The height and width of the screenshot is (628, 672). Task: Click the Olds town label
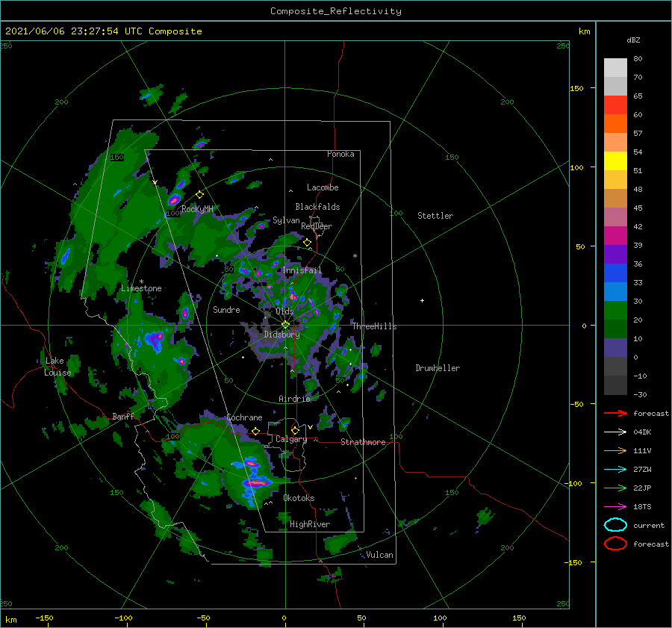coord(284,311)
